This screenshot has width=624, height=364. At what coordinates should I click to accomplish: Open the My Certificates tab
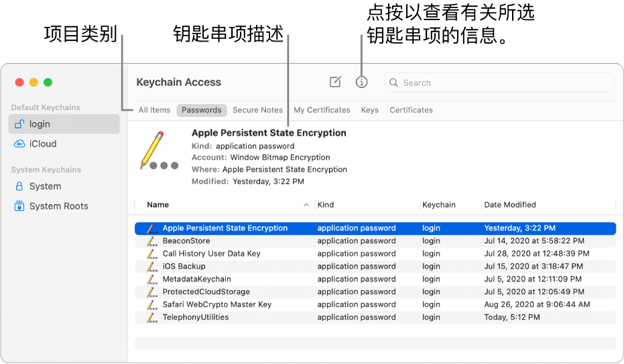(322, 110)
